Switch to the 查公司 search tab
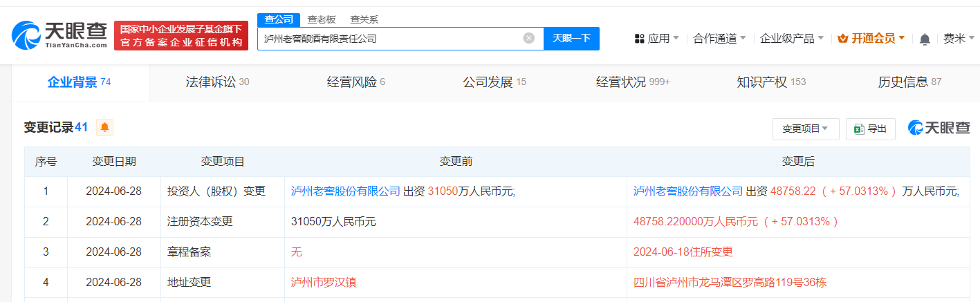 279,19
